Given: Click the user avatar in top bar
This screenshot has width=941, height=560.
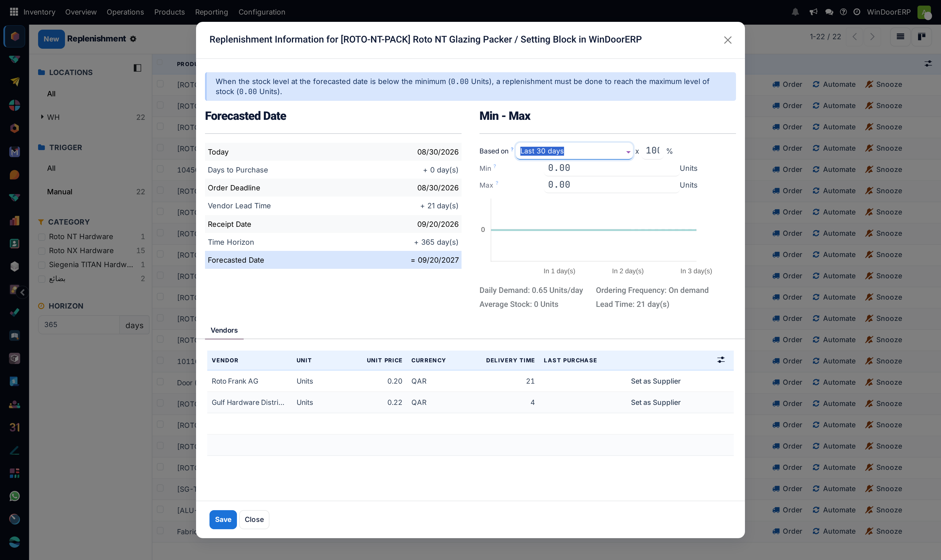Looking at the screenshot, I should pos(924,12).
